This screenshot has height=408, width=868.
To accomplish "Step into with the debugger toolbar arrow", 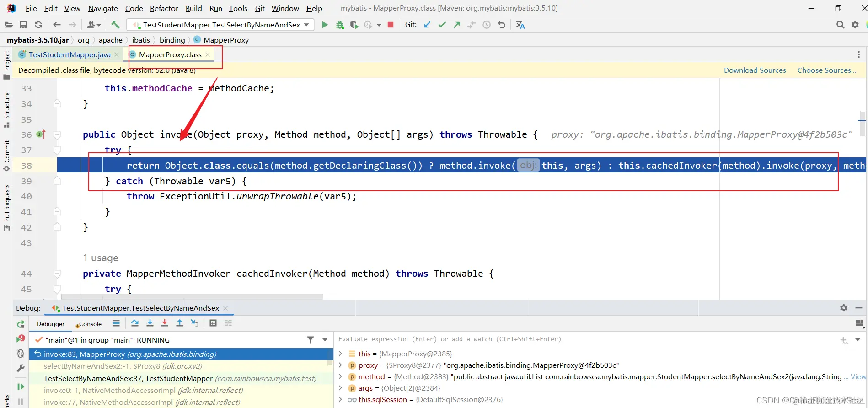I will 150,323.
